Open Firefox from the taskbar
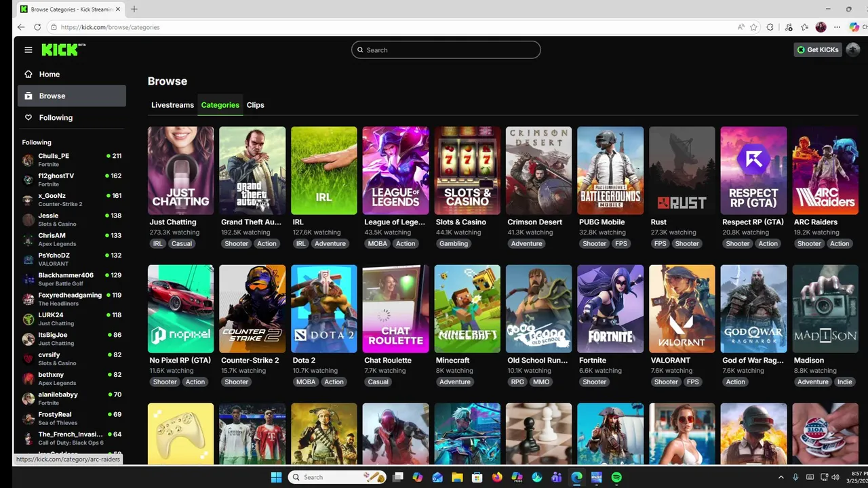The width and height of the screenshot is (868, 488). pos(497,477)
